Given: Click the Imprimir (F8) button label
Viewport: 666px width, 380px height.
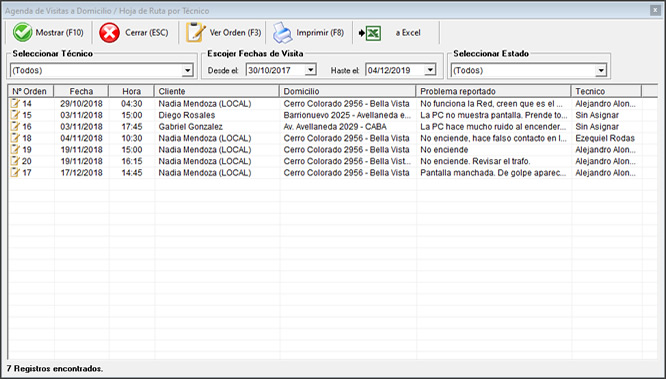Looking at the screenshot, I should click(320, 33).
